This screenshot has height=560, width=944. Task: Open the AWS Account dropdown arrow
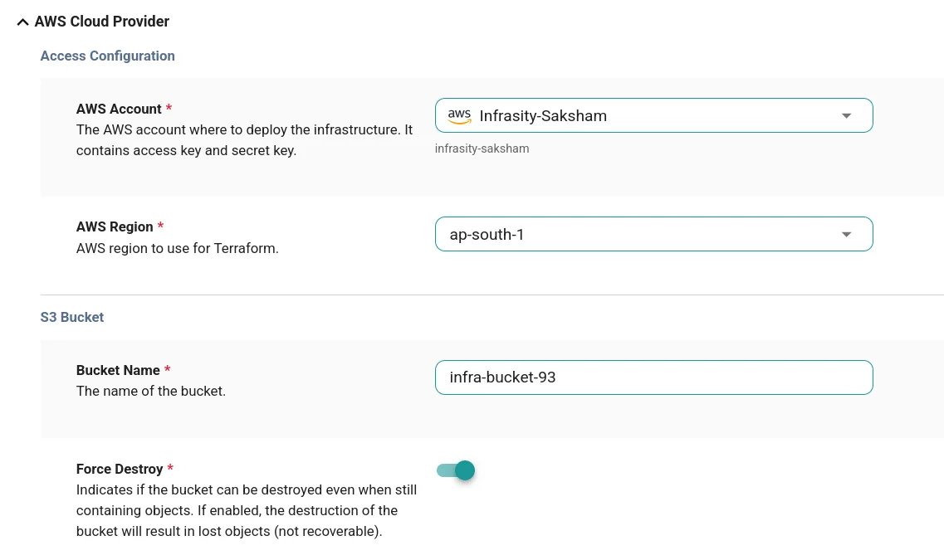846,116
